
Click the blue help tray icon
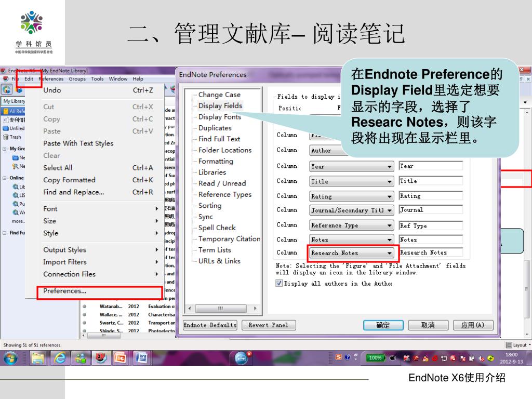pos(347,357)
